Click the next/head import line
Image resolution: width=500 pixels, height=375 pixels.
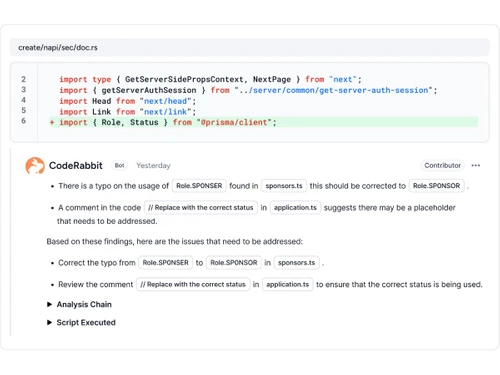pos(128,101)
